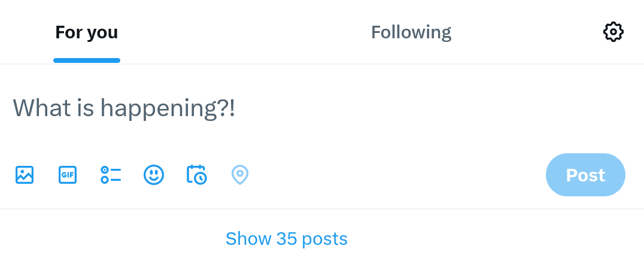
Task: Open the GIF picker
Action: (68, 175)
